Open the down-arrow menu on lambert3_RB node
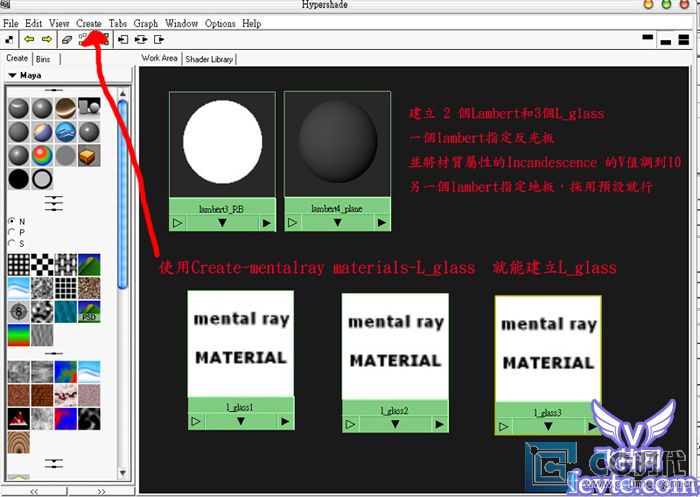The image size is (700, 497). [222, 222]
